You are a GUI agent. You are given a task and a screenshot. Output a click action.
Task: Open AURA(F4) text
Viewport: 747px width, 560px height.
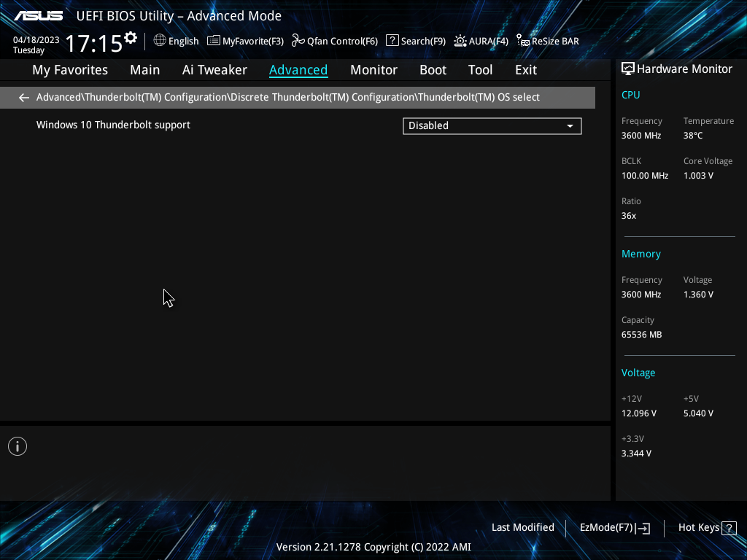pos(488,42)
